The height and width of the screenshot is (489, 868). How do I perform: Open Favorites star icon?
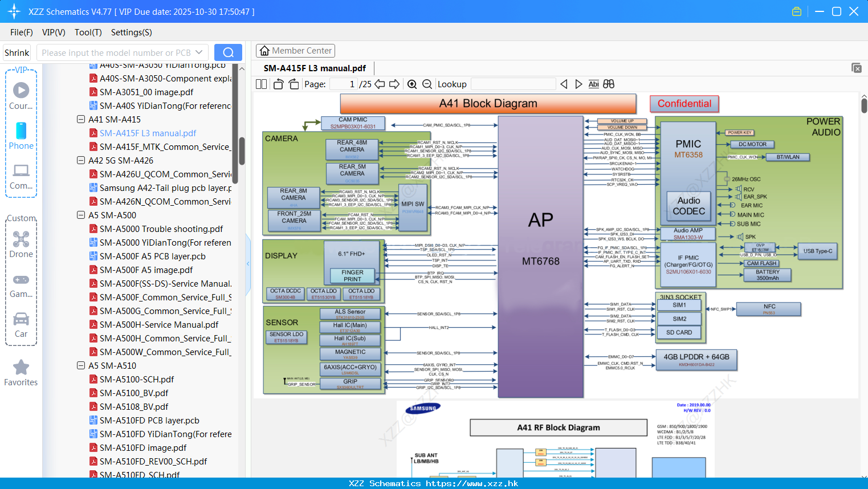point(21,373)
